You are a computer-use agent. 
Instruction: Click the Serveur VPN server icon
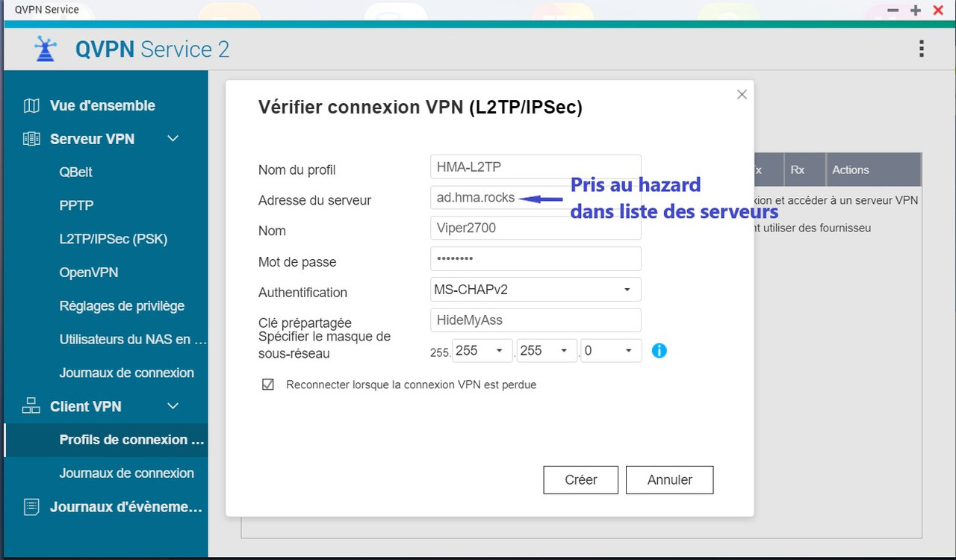[x=31, y=139]
